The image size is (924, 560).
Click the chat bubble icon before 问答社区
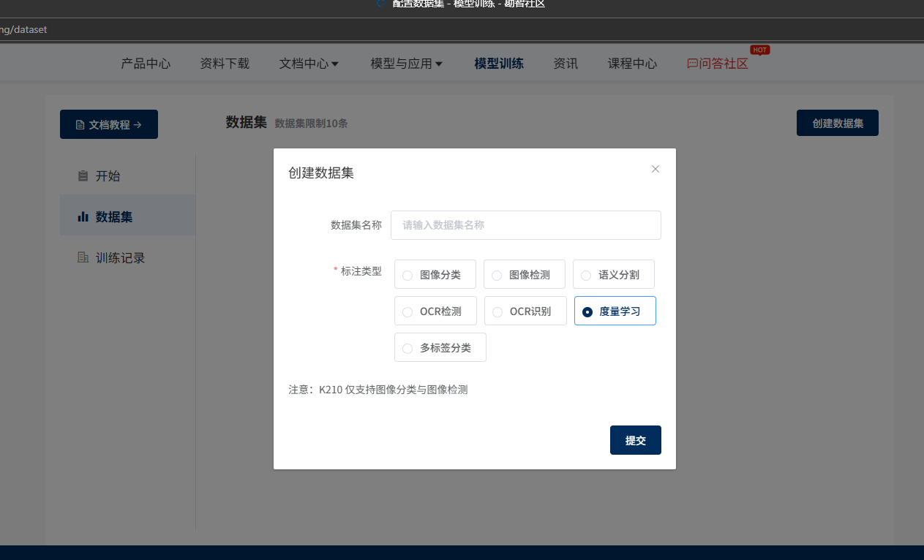tap(692, 64)
